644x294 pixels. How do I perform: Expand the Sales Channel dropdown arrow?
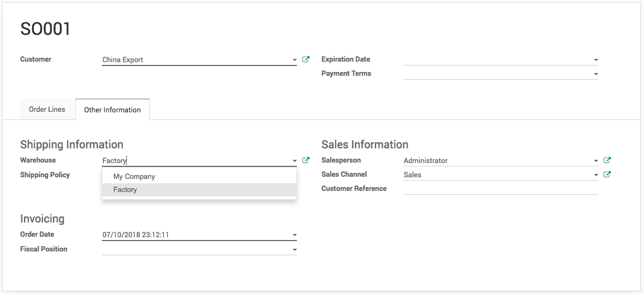[x=596, y=175]
